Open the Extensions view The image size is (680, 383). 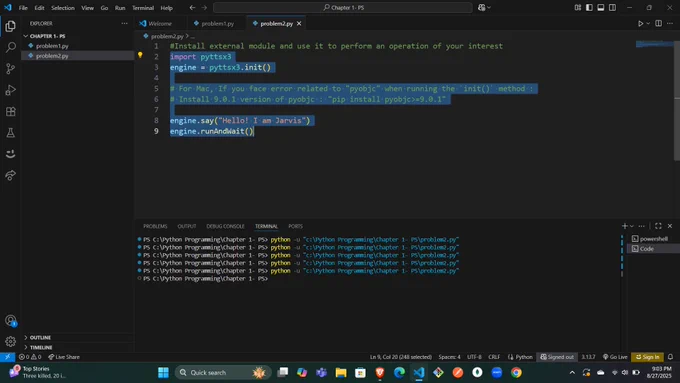[x=10, y=111]
